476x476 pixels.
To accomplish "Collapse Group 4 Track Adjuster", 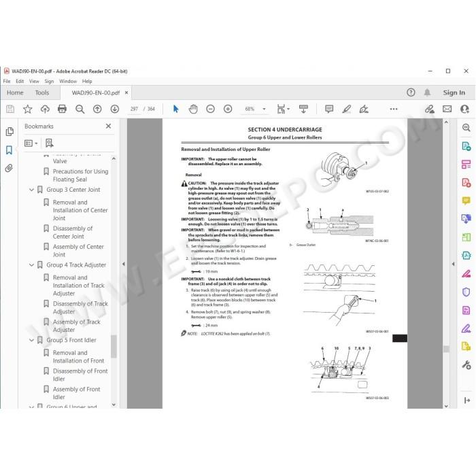I will (31, 265).
